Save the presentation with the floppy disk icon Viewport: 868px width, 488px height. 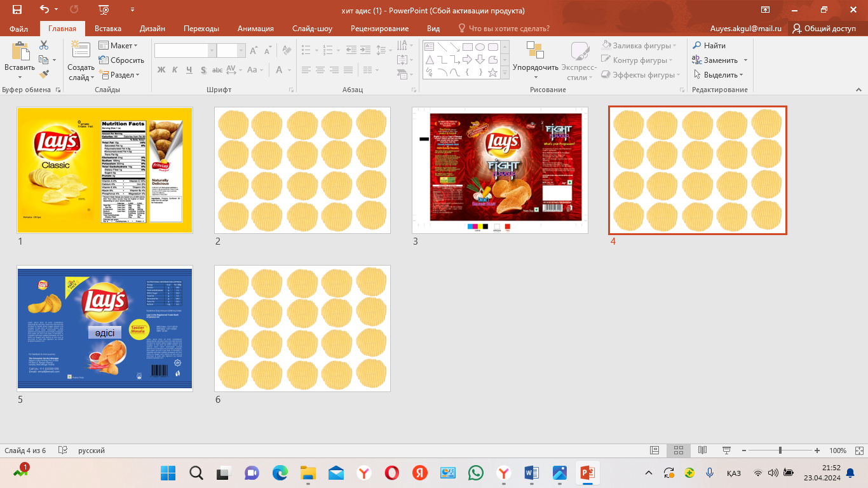coord(17,10)
